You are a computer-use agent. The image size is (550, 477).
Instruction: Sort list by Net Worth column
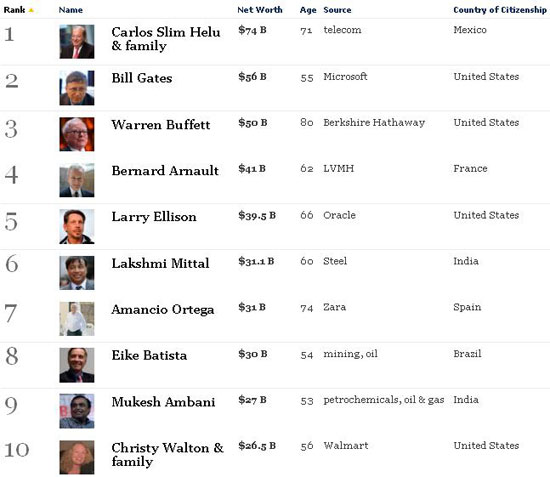[x=260, y=10]
